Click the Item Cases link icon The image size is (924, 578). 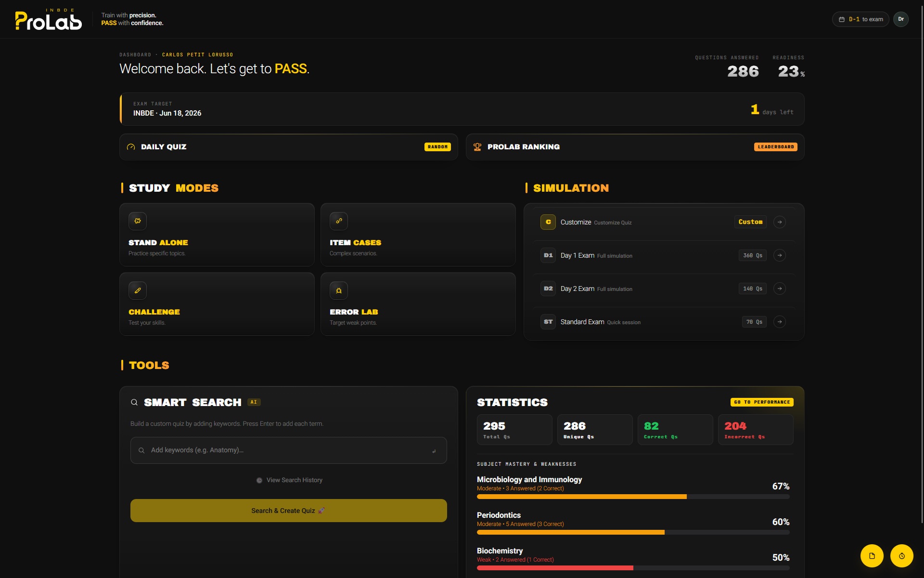click(339, 221)
